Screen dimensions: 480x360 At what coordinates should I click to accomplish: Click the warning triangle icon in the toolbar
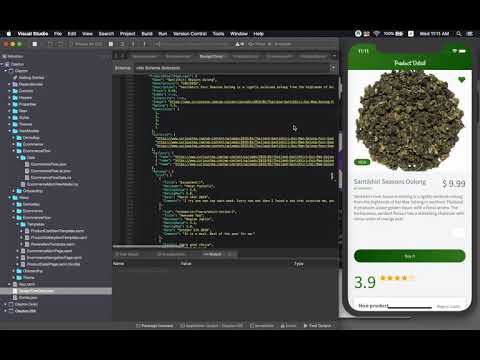(x=238, y=44)
